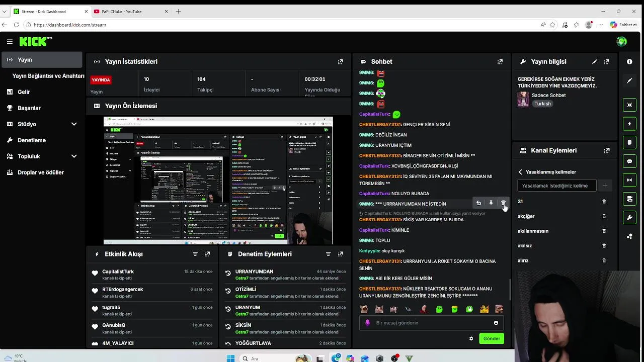The image size is (644, 362).
Task: Click the pencil edit icon in the right sidebar
Action: point(629,80)
